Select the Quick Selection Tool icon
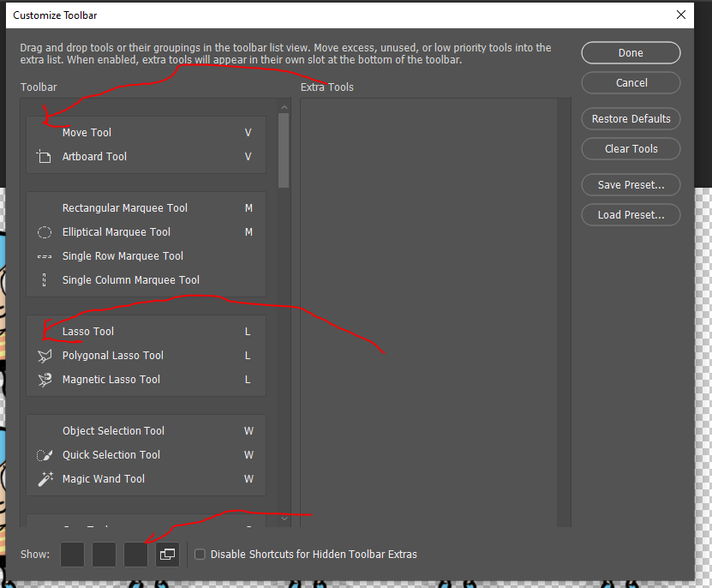 44,454
